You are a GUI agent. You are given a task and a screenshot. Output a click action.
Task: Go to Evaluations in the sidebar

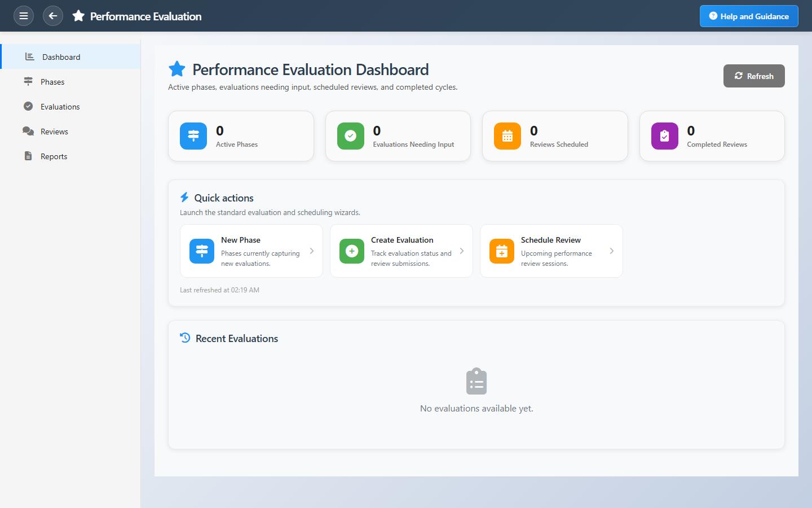(60, 107)
